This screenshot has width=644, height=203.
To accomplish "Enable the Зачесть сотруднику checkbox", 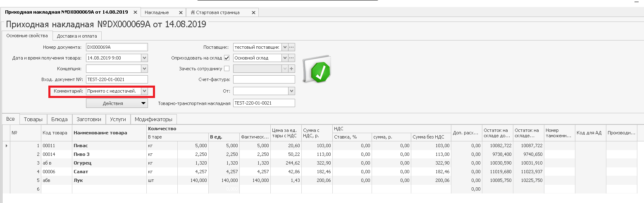I will point(227,69).
